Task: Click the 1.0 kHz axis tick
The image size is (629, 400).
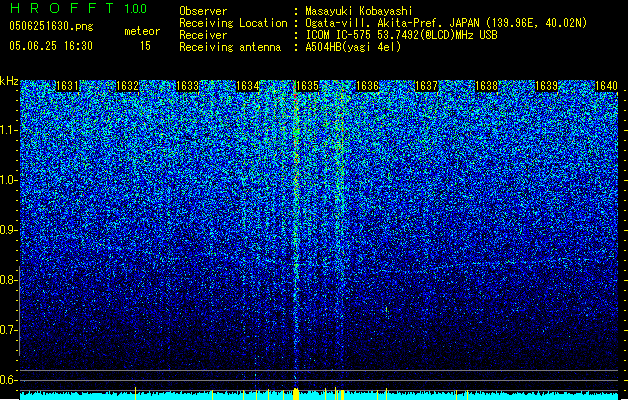Action: tap(9, 180)
